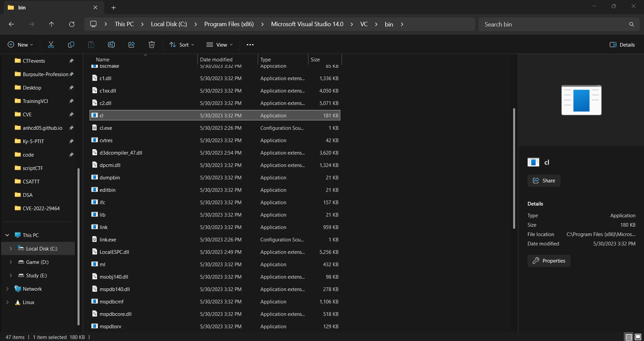
Task: Expand the Game (D:) drive tree
Action: [x=11, y=262]
